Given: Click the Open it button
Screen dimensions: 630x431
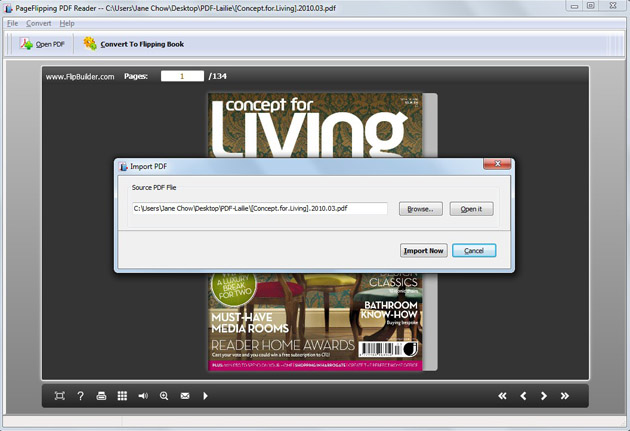Looking at the screenshot, I should (x=471, y=209).
